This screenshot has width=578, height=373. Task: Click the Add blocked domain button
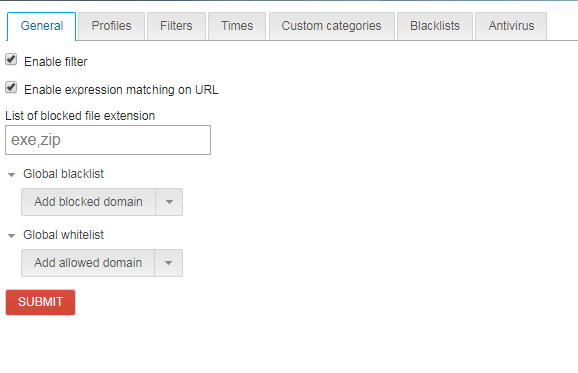88,202
